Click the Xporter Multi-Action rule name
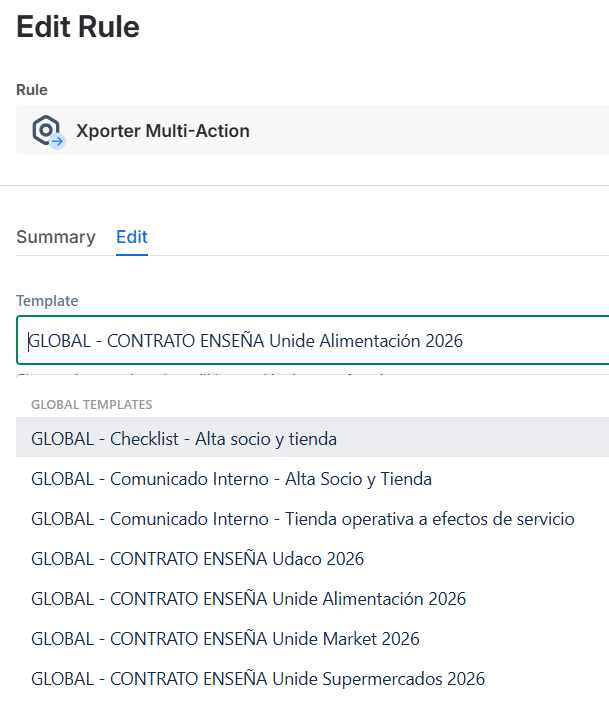 [x=163, y=131]
